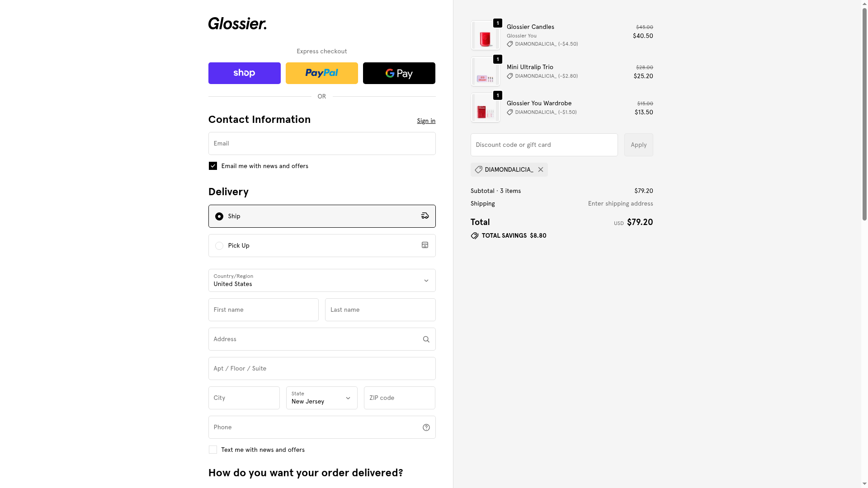Click the Glossier Candles product thumbnail
The image size is (868, 488).
[x=485, y=36]
